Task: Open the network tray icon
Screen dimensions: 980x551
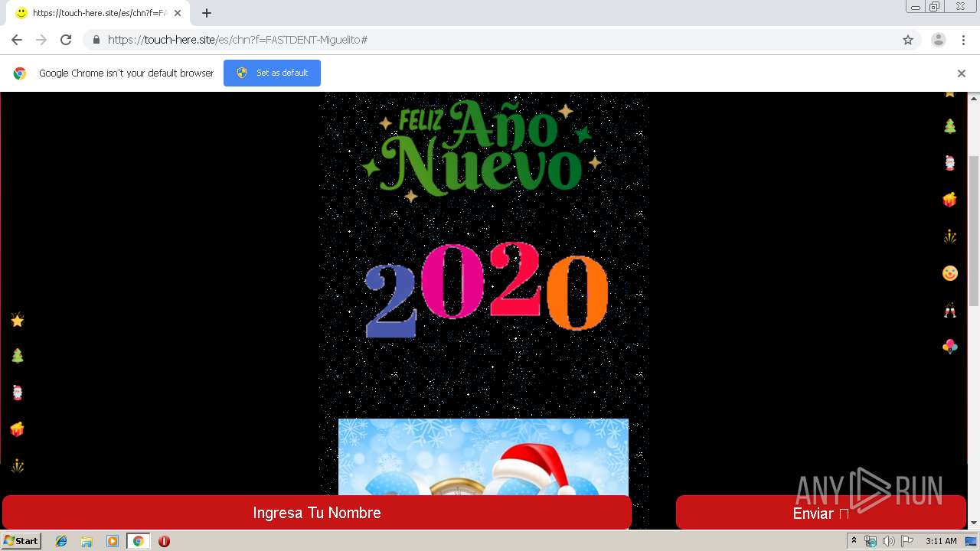Action: (x=871, y=541)
